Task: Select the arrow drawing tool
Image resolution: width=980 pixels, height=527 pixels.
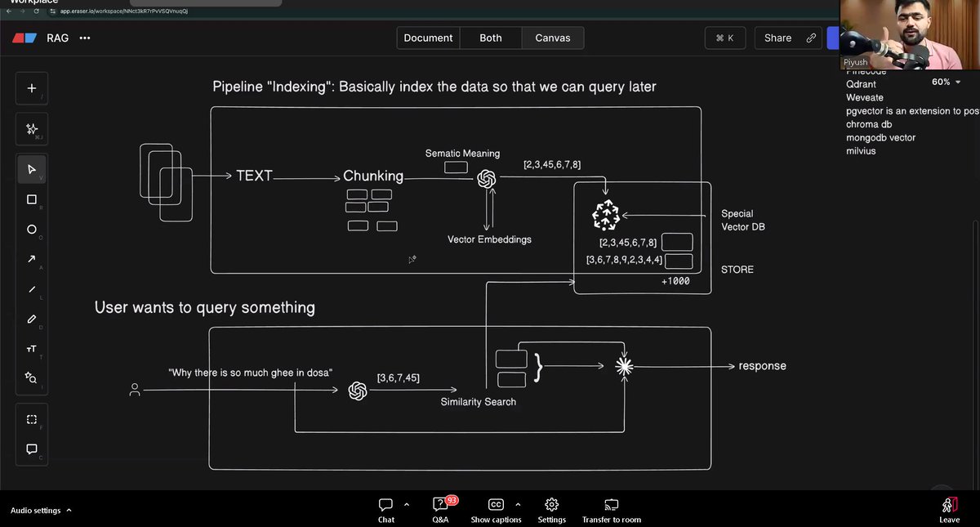Action: 32,259
